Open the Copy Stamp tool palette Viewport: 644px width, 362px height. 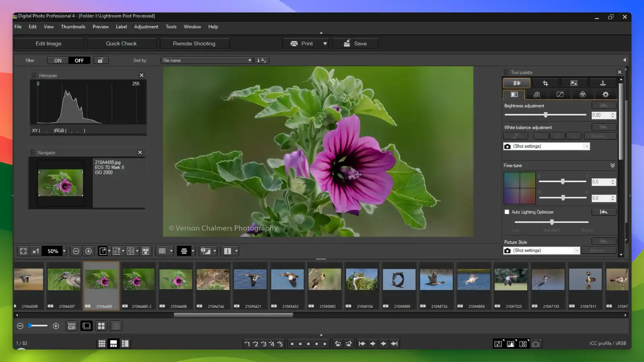pos(603,83)
